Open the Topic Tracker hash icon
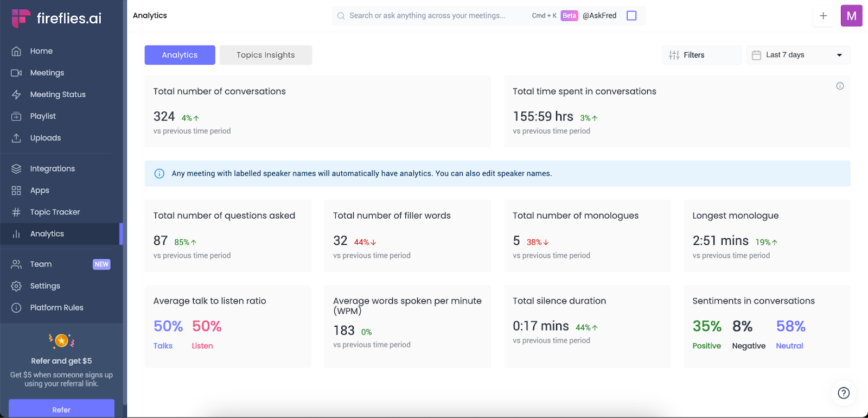The image size is (868, 418). [x=16, y=212]
